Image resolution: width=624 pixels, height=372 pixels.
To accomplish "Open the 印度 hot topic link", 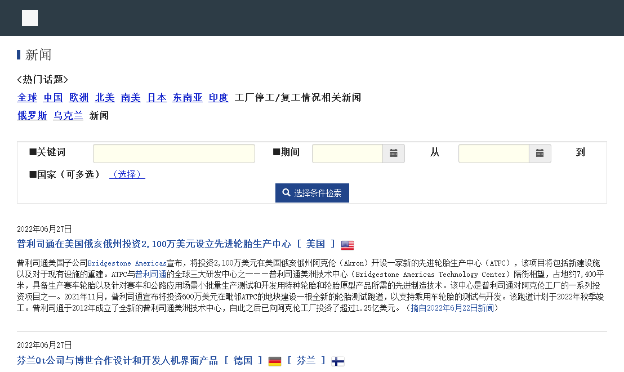I will tap(218, 97).
